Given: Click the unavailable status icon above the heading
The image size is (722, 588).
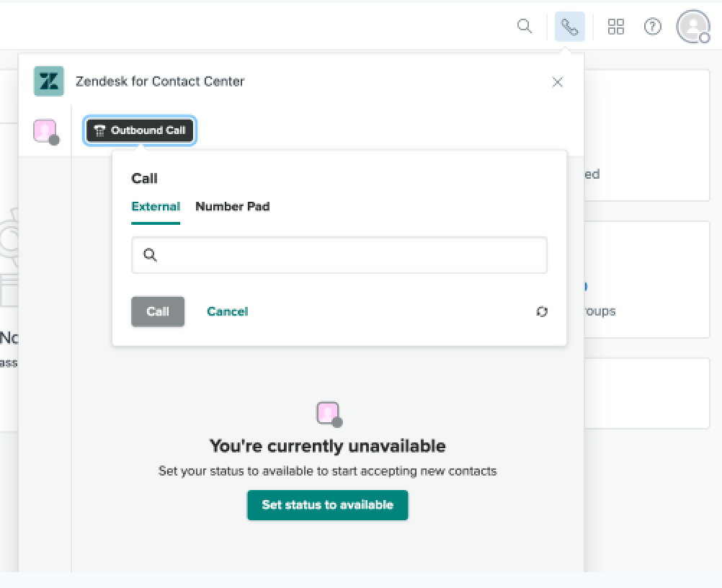Looking at the screenshot, I should (328, 414).
